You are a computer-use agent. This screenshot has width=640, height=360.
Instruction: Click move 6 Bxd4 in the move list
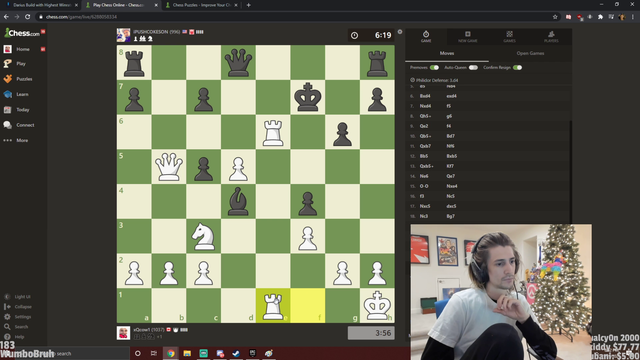[x=425, y=96]
